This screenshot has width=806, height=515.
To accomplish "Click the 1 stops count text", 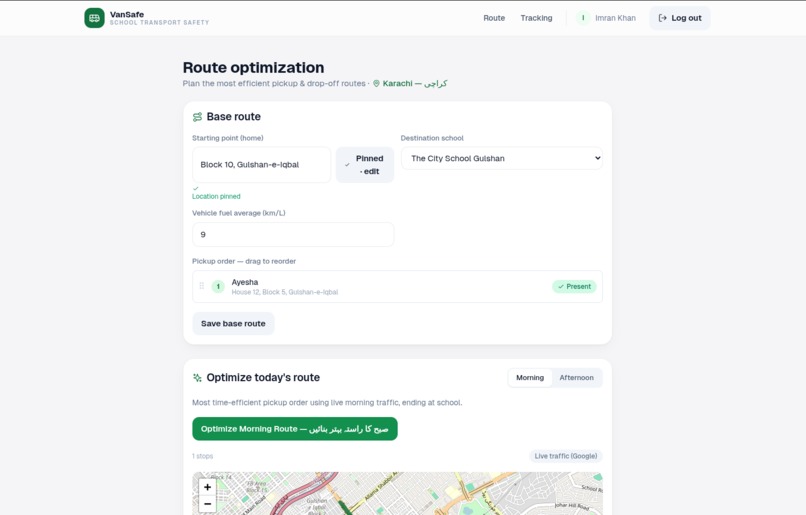I will (203, 456).
